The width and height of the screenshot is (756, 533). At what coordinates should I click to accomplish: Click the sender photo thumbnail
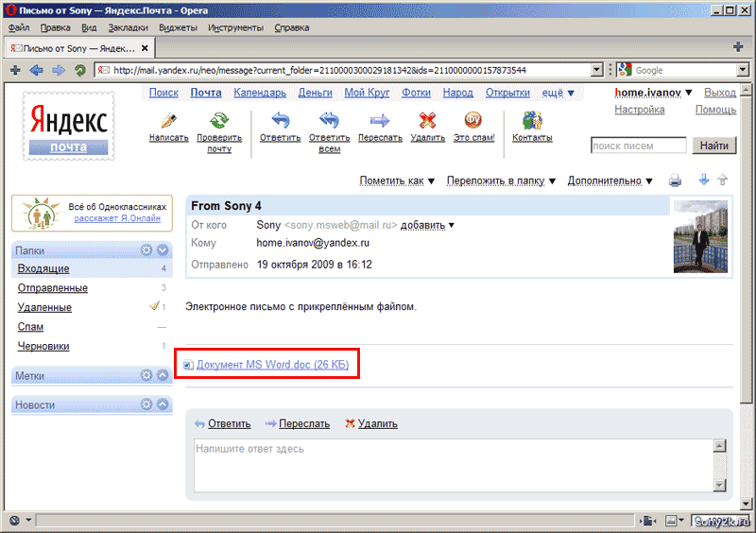pos(700,237)
